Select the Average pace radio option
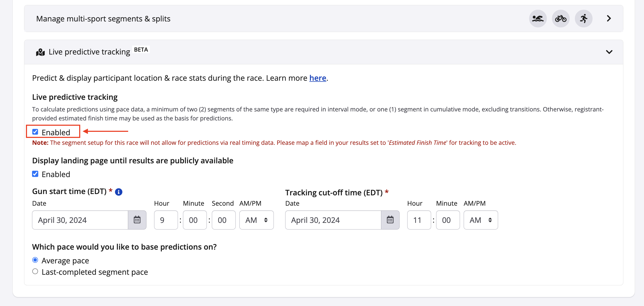 pos(35,260)
